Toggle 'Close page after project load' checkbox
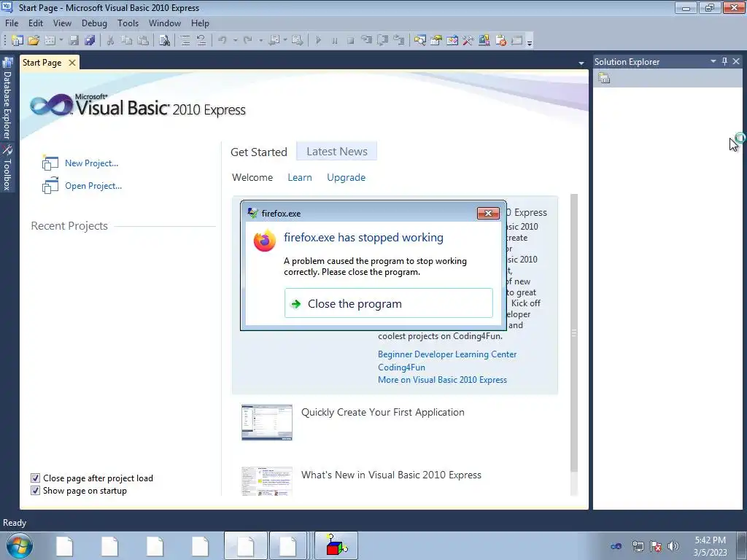Screen dimensions: 747x560 35,478
